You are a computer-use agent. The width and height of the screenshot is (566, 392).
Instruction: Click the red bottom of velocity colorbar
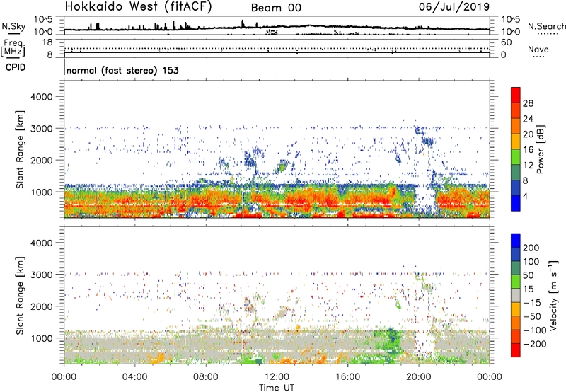(x=516, y=350)
